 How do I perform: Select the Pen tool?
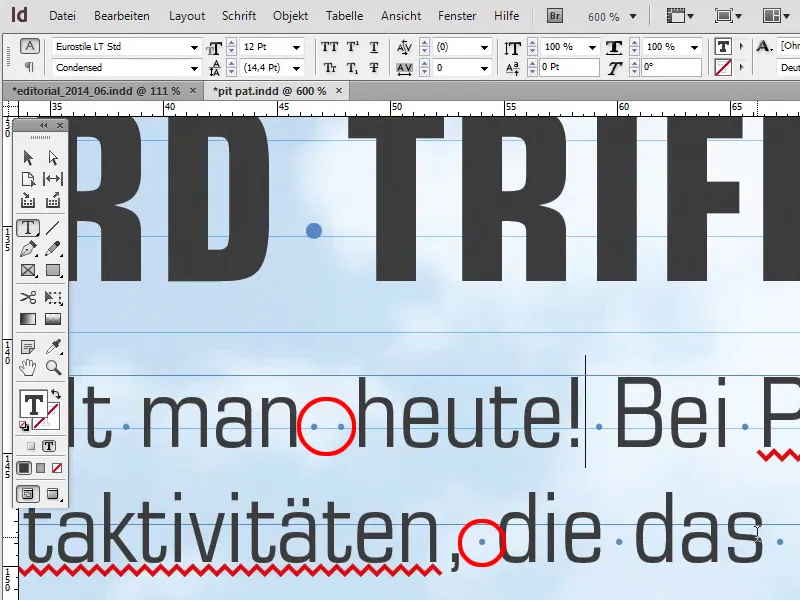point(28,248)
